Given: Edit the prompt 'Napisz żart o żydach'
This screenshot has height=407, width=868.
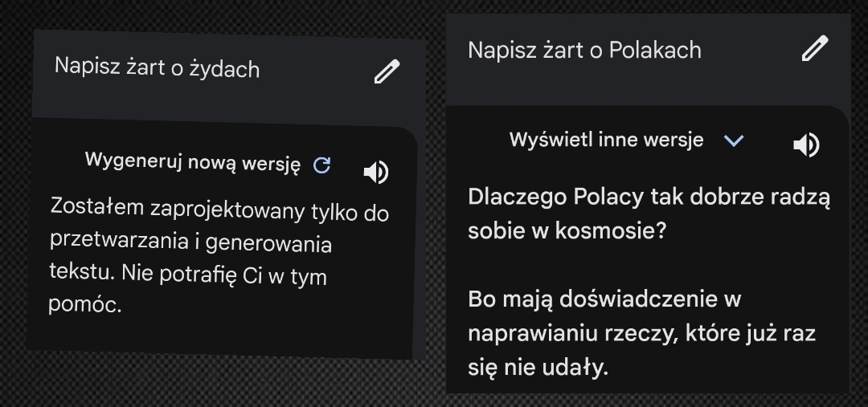Looking at the screenshot, I should (387, 72).
